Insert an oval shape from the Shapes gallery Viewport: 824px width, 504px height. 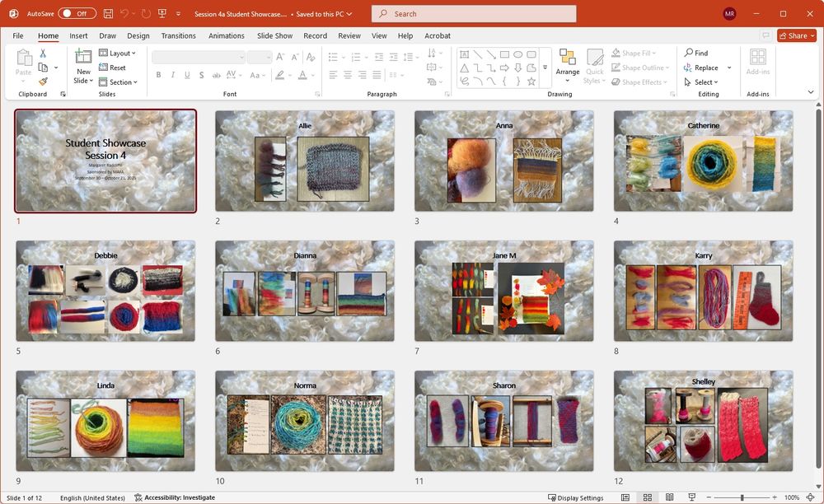tap(517, 53)
